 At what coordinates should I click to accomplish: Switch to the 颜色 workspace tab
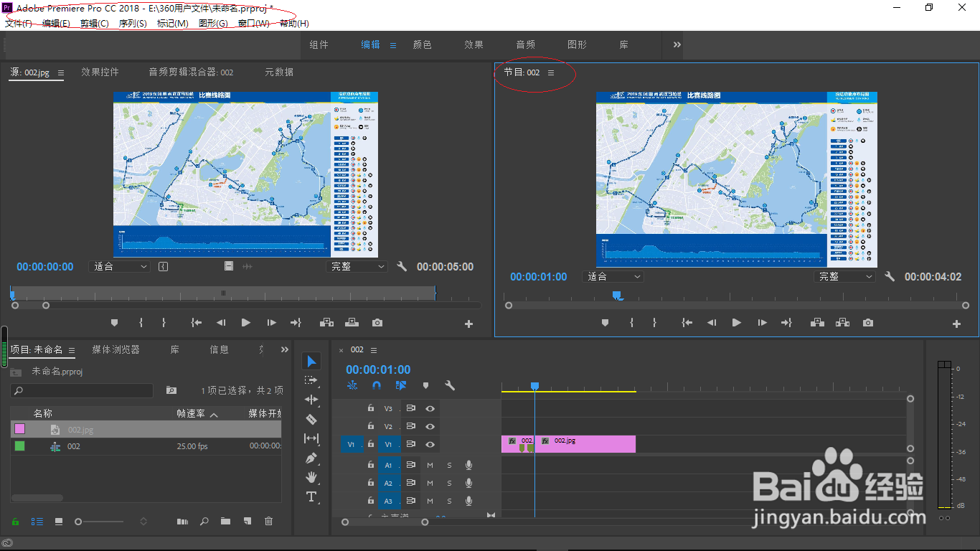[423, 44]
